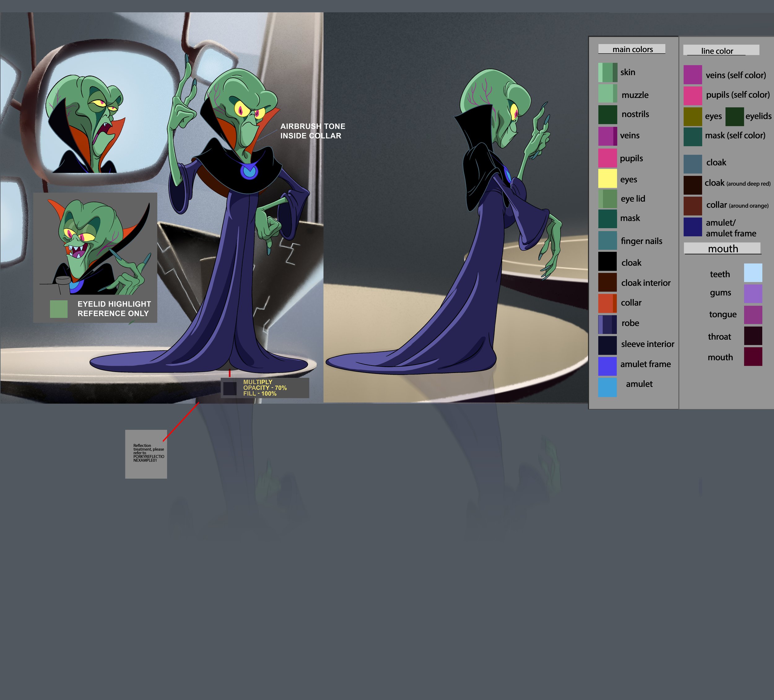Image resolution: width=774 pixels, height=700 pixels.
Task: Click the mask swatch under main colors
Action: point(607,219)
